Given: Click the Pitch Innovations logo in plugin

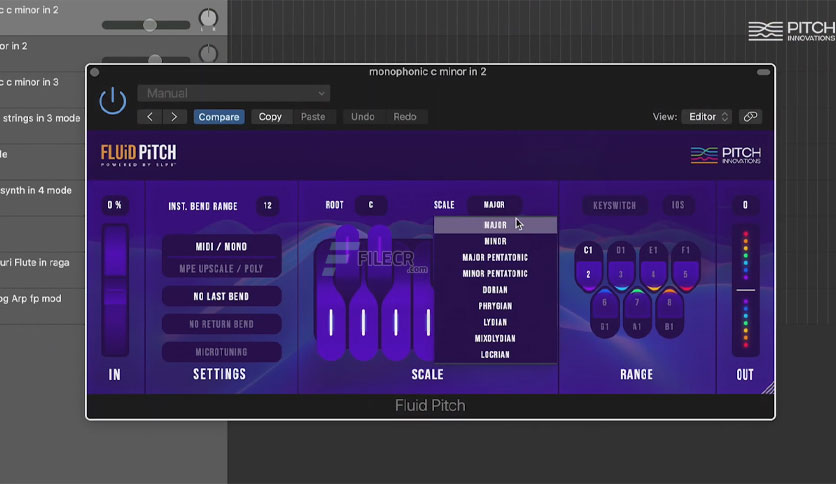Looking at the screenshot, I should [x=726, y=155].
